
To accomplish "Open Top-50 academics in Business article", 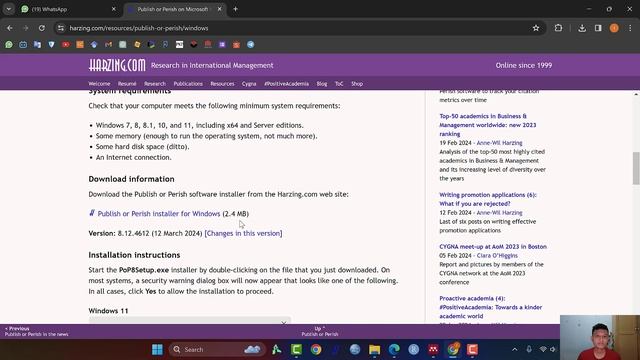I will (x=488, y=125).
